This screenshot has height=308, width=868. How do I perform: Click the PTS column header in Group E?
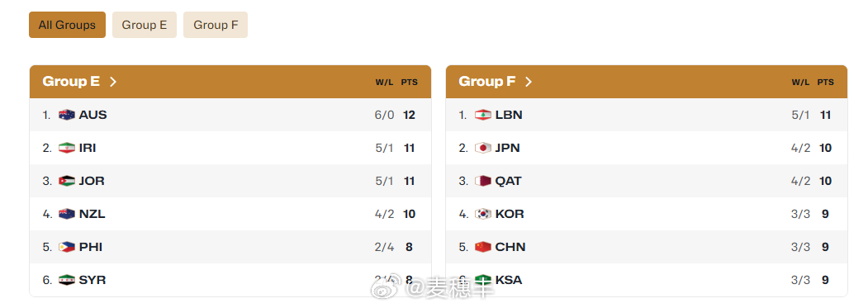click(x=409, y=83)
